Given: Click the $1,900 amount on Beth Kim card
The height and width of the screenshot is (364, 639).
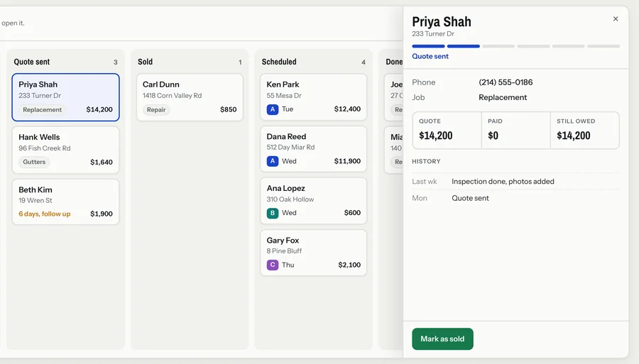Looking at the screenshot, I should [x=101, y=214].
